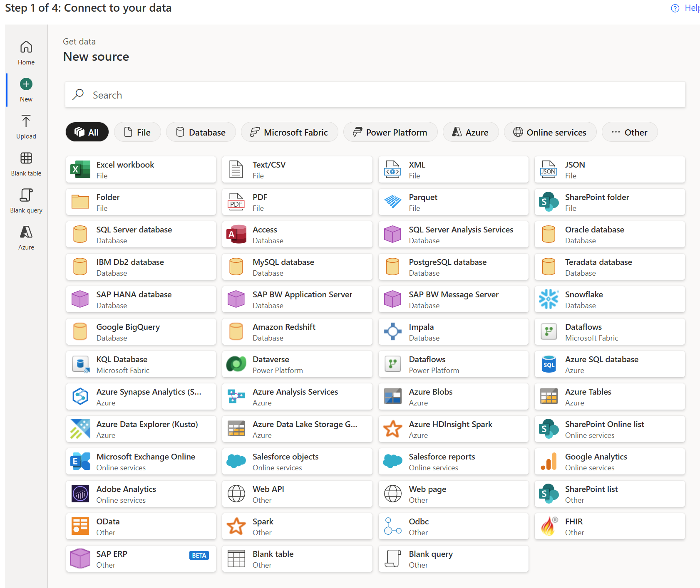The width and height of the screenshot is (700, 588).
Task: Select the Blank table card in grid
Action: click(x=297, y=559)
